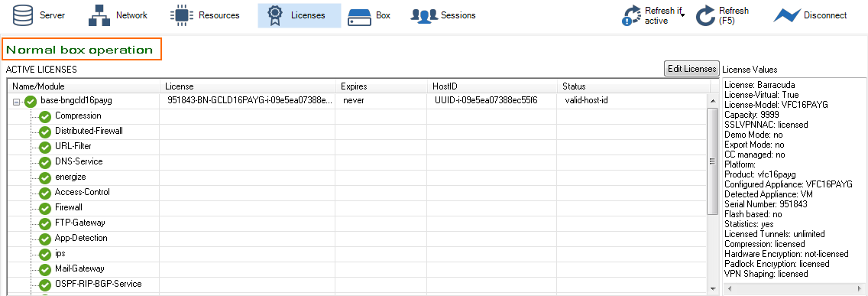Select the energize module row
The height and width of the screenshot is (296, 868).
tap(358, 177)
